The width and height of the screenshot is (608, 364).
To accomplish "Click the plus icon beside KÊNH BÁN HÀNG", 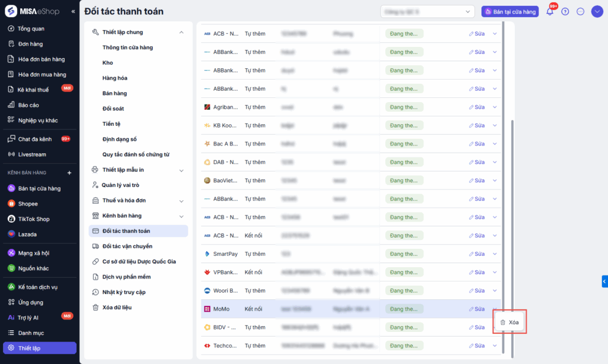I will 69,173.
